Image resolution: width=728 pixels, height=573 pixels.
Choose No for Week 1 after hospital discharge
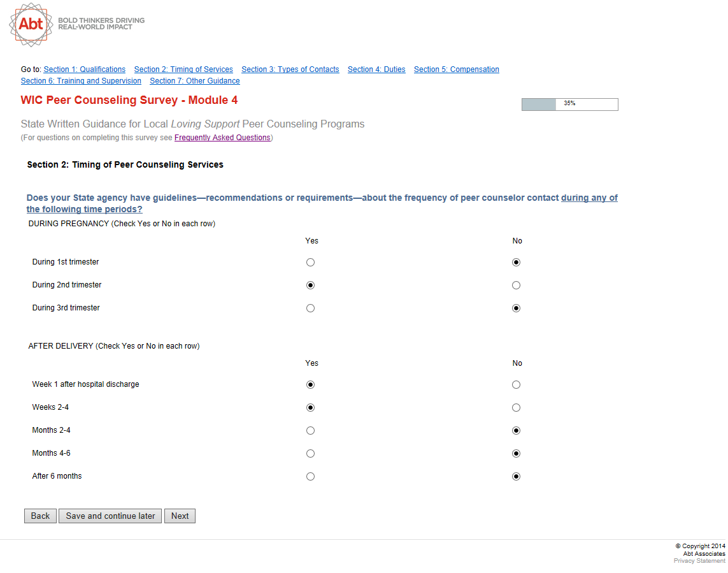pyautogui.click(x=516, y=385)
